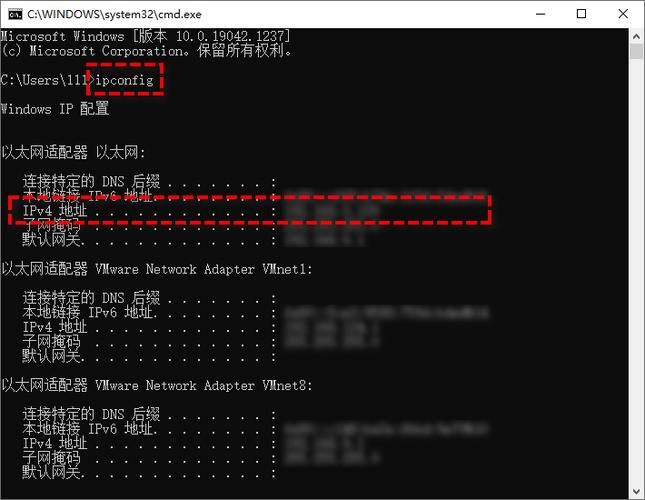Image resolution: width=645 pixels, height=500 pixels.
Task: Click the 以太网适配器 以太网 heading
Action: pos(73,153)
